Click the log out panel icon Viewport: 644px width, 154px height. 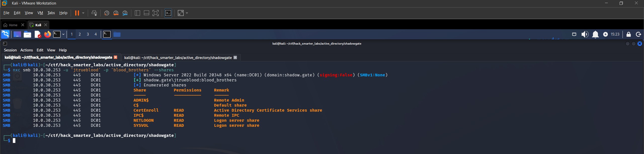click(x=638, y=34)
